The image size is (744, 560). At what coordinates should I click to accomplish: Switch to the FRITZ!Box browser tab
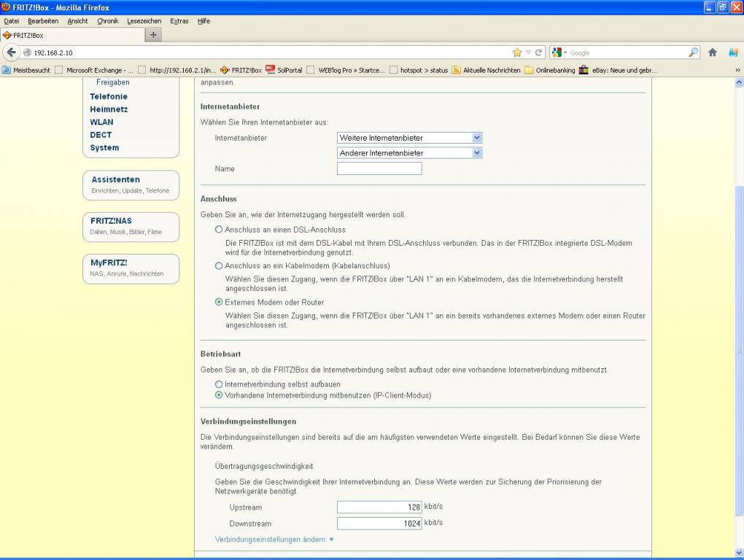(73, 35)
